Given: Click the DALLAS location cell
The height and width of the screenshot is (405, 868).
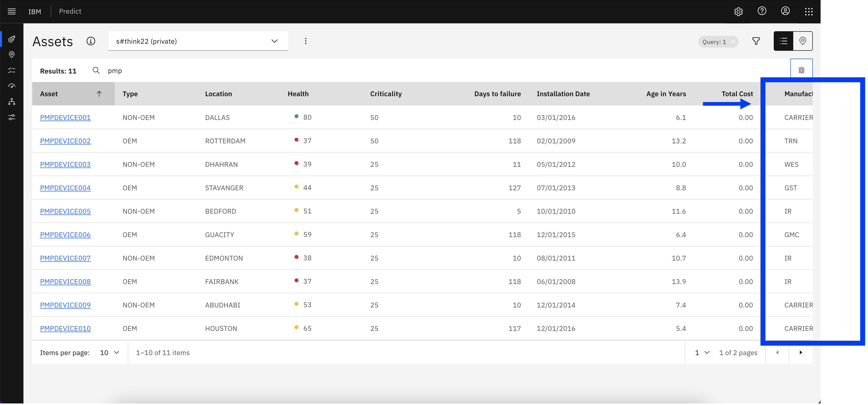Looking at the screenshot, I should [217, 118].
